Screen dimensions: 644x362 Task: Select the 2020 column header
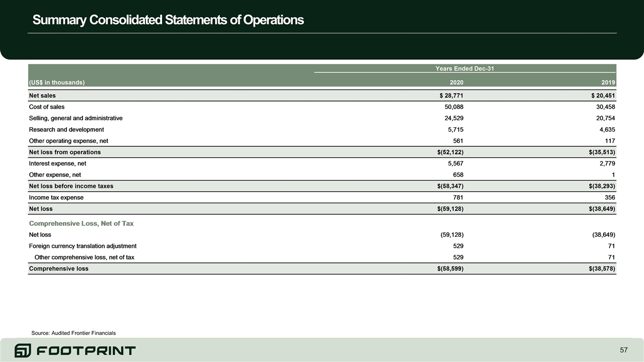pos(456,82)
